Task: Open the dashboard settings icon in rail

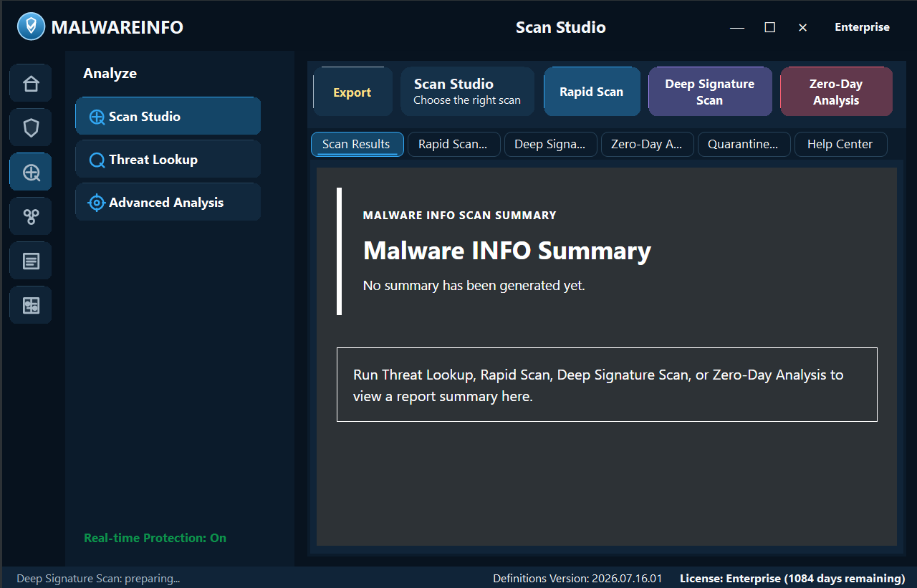Action: [x=31, y=306]
